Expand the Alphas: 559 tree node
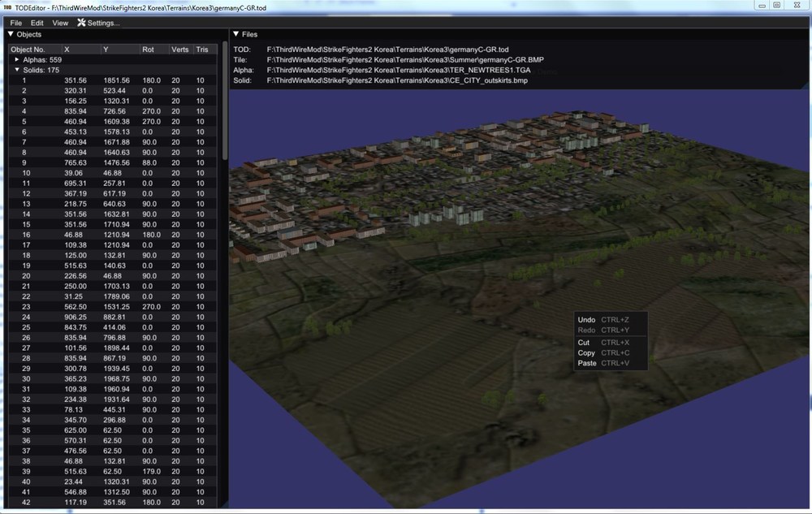 [x=17, y=59]
